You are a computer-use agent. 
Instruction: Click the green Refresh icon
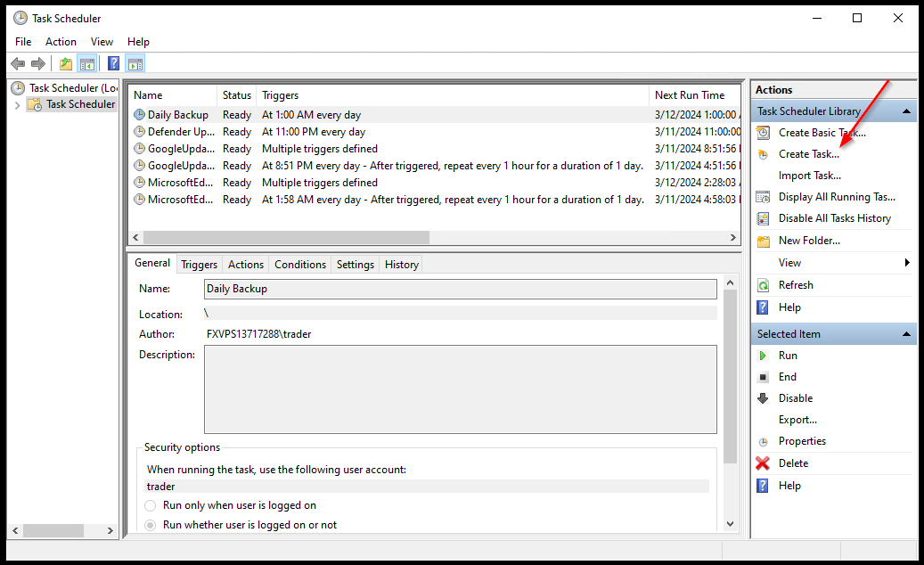tap(763, 285)
